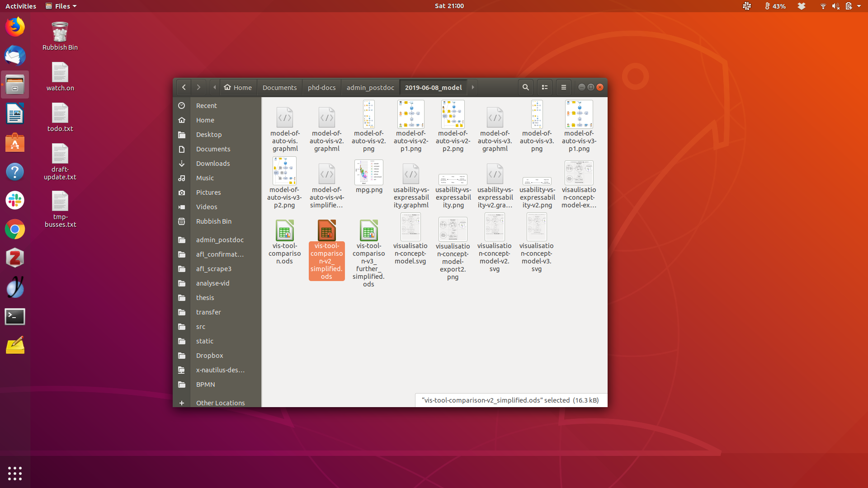The height and width of the screenshot is (488, 868).
Task: Open the hamburger menu in Files
Action: [563, 87]
